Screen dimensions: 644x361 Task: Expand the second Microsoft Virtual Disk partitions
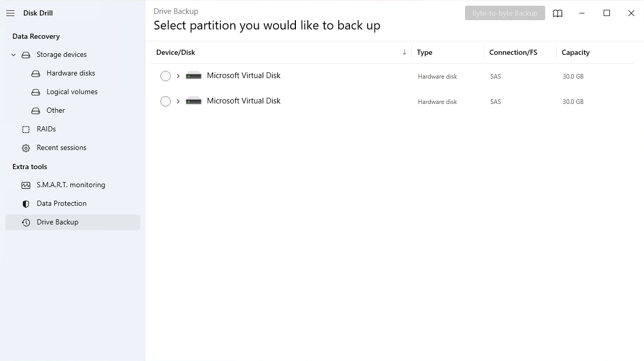click(x=178, y=101)
